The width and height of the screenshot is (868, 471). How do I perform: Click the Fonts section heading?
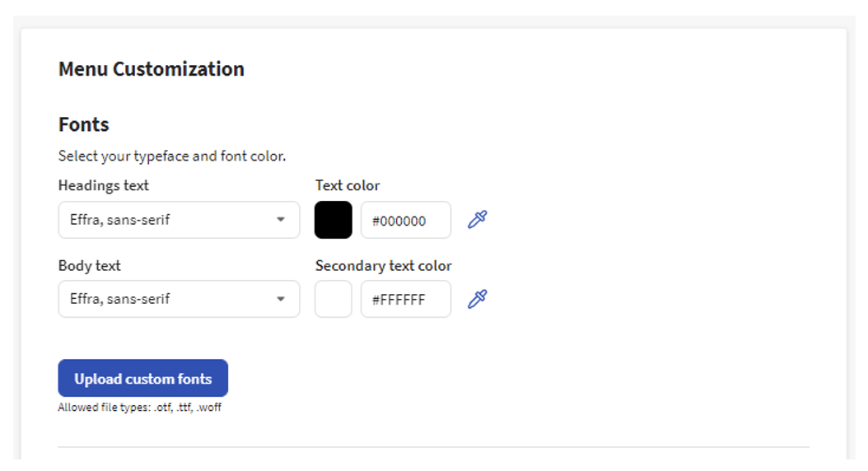84,124
